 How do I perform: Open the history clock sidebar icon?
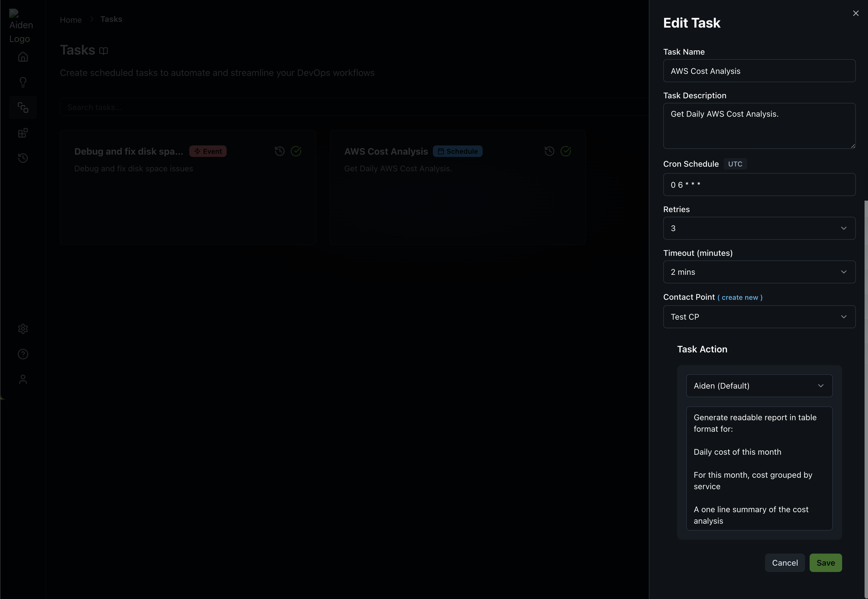click(23, 158)
